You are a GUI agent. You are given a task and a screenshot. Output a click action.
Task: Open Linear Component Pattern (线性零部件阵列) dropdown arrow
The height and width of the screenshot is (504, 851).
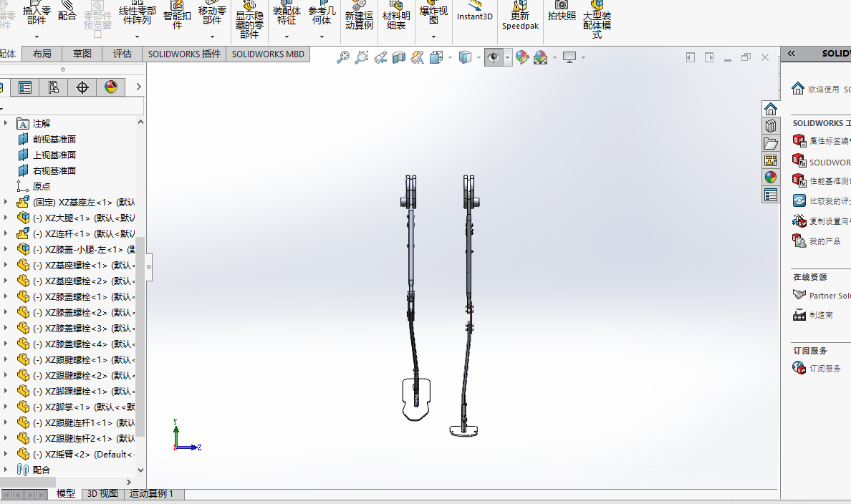[x=138, y=37]
